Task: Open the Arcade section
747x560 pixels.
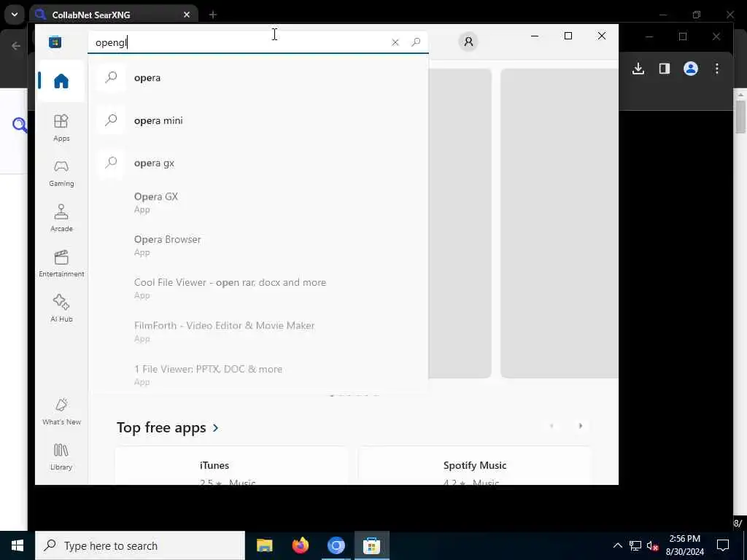Action: tap(61, 218)
